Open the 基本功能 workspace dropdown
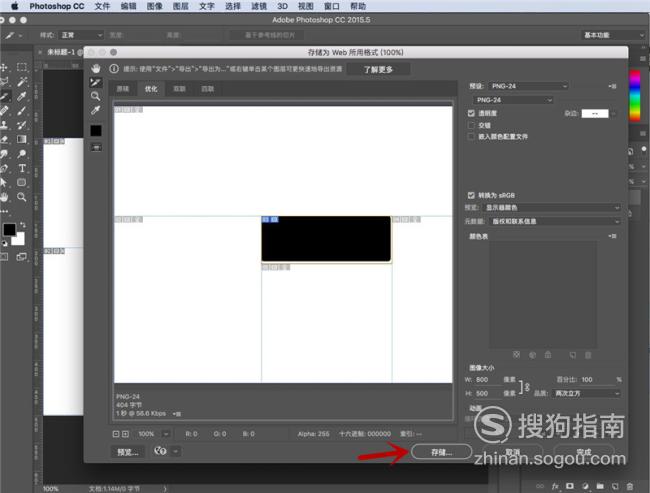The width and height of the screenshot is (650, 493). [613, 35]
